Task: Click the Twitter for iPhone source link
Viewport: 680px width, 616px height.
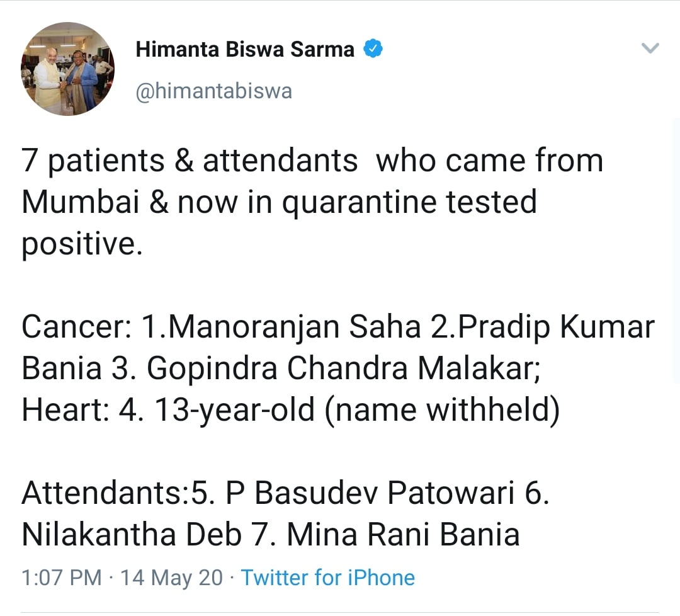Action: pyautogui.click(x=328, y=578)
